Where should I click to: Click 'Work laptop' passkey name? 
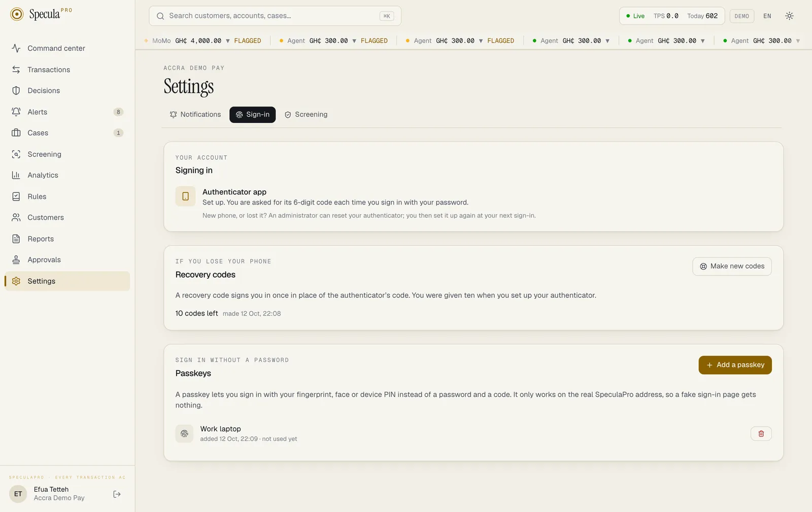220,429
